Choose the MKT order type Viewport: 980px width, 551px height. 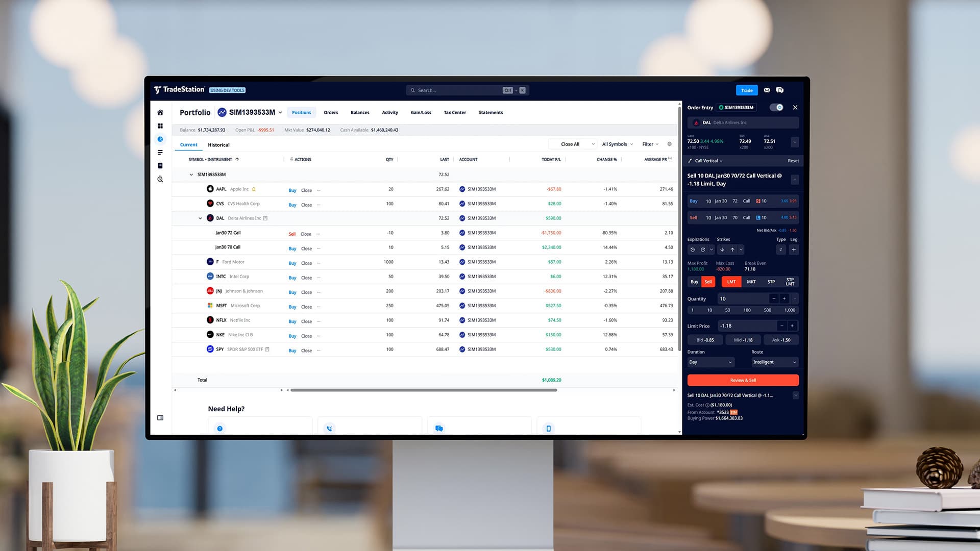pyautogui.click(x=751, y=282)
